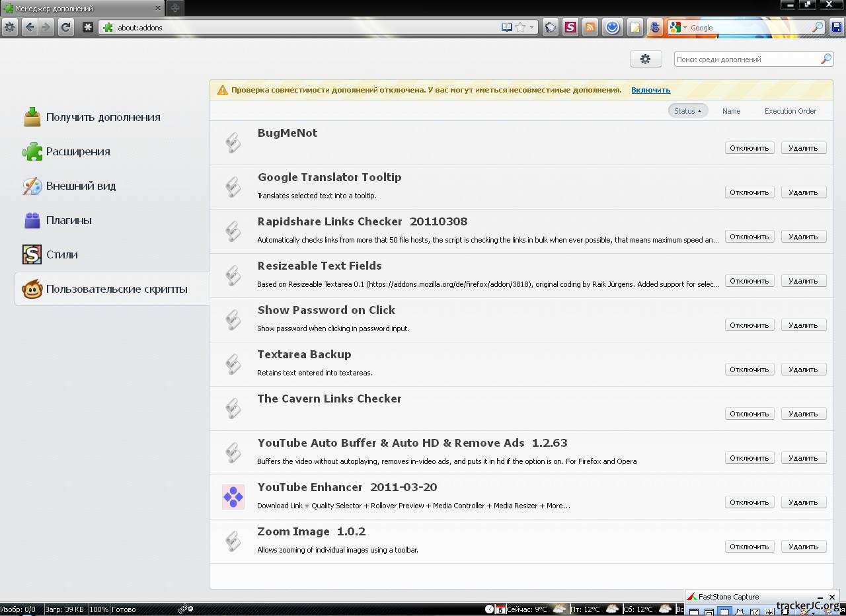This screenshot has width=846, height=616.
Task: Click the Включить compatibility link
Action: (650, 90)
